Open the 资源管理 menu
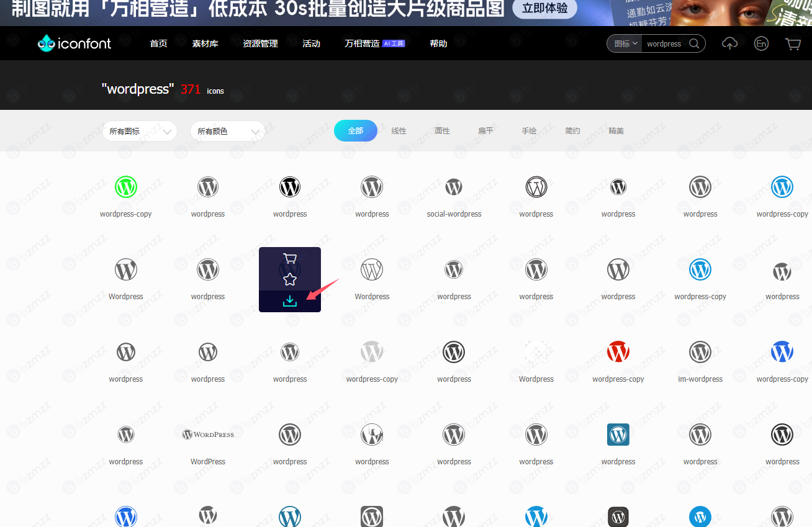812x527 pixels. pyautogui.click(x=261, y=43)
